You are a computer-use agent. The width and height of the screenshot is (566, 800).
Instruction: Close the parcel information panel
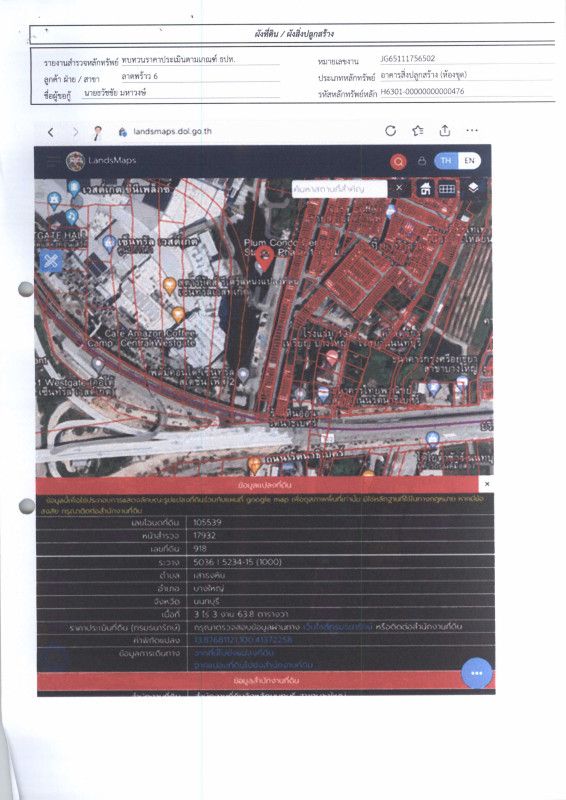(486, 484)
